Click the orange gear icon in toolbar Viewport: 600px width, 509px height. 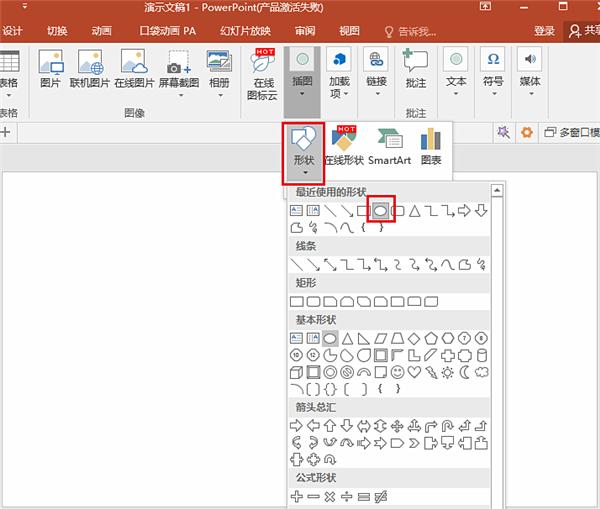click(x=527, y=132)
